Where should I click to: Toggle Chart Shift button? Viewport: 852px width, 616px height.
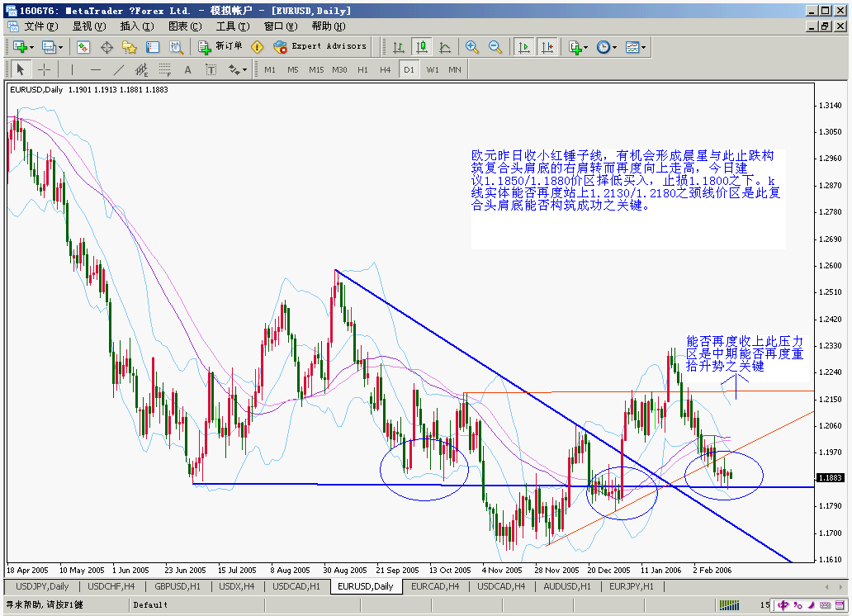coord(547,47)
